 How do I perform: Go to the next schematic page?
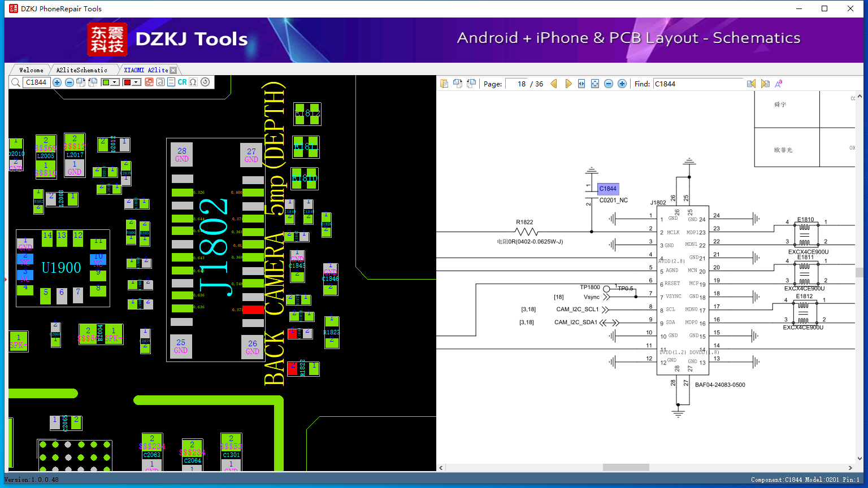point(568,84)
